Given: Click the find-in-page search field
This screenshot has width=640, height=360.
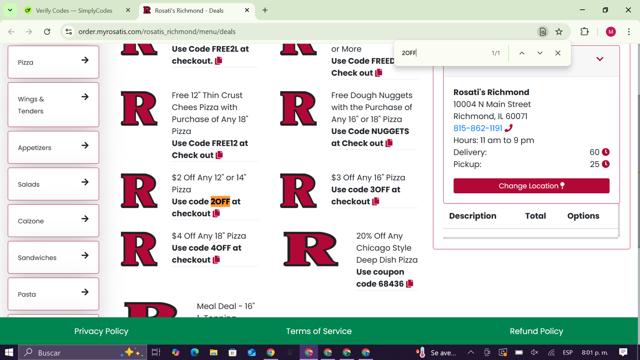Looking at the screenshot, I should click(x=443, y=53).
